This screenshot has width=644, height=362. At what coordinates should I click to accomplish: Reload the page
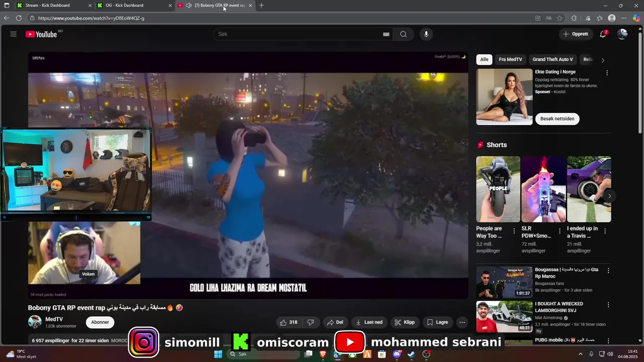tap(19, 18)
